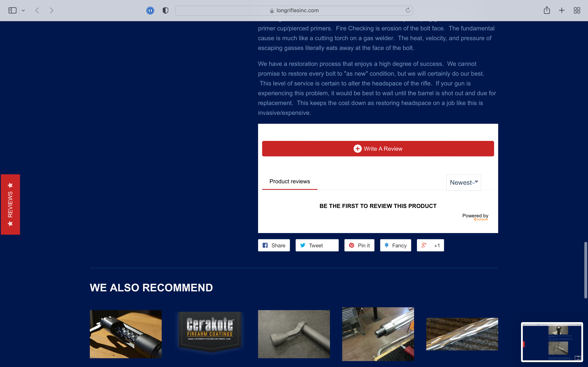Open the 1Password extension icon

pyautogui.click(x=150, y=10)
